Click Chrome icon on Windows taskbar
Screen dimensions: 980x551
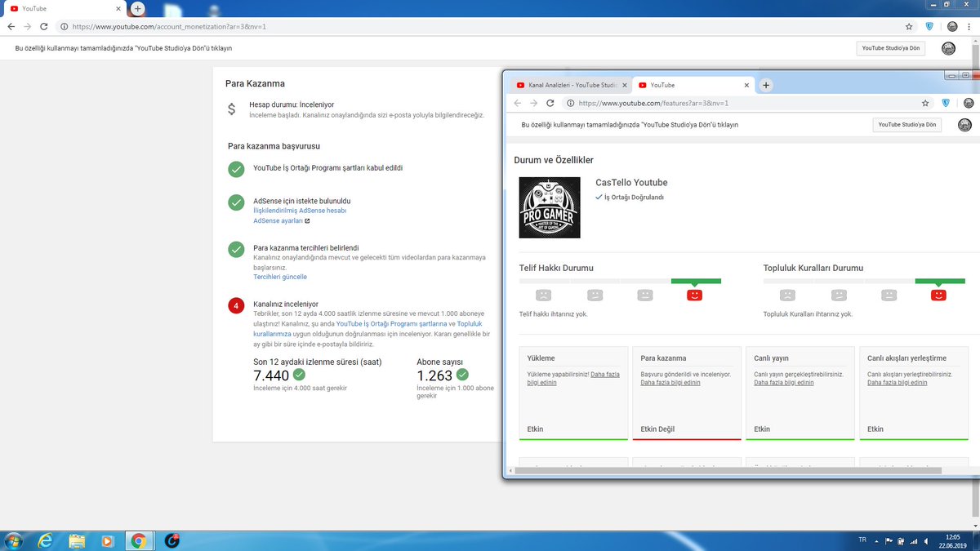[x=139, y=540]
